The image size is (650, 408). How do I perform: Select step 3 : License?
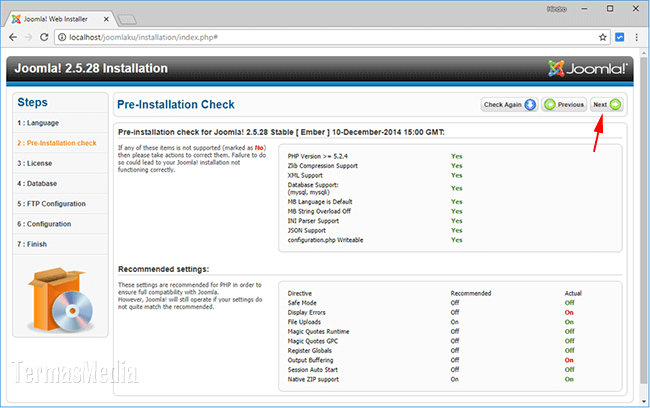tap(61, 163)
